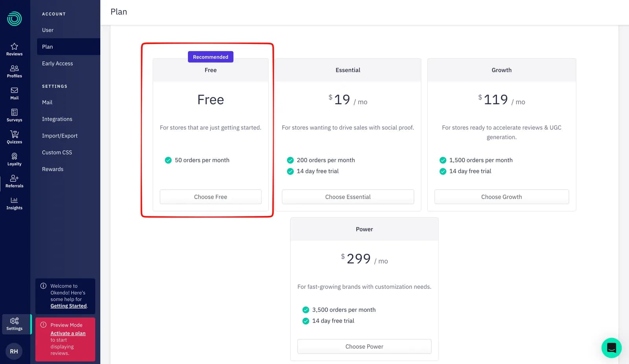Screen dimensions: 629x364
Task: Click the checkmark beside Growth's 14 day free trial
Action: tap(443, 171)
